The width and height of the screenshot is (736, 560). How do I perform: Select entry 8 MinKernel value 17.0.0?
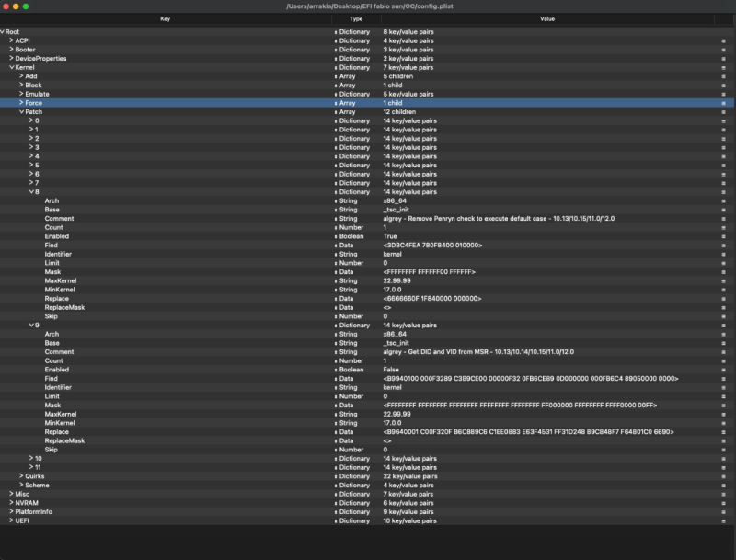pyautogui.click(x=393, y=290)
